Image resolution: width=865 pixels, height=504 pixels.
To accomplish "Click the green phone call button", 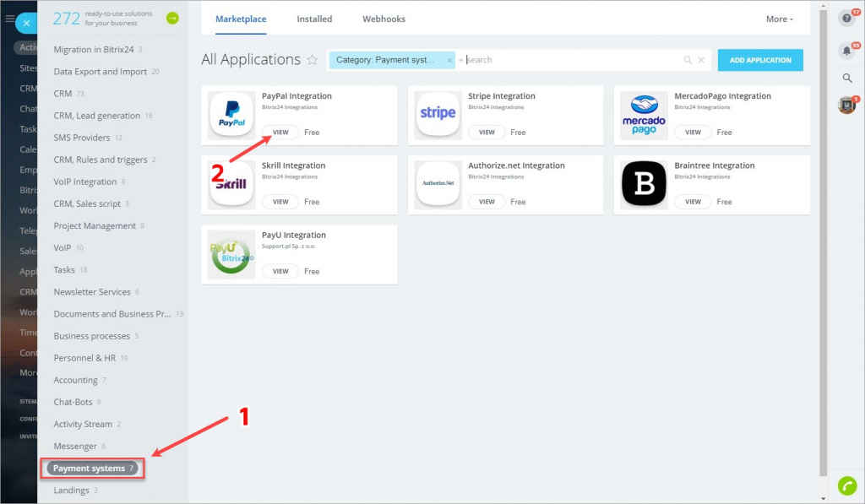I will (847, 485).
